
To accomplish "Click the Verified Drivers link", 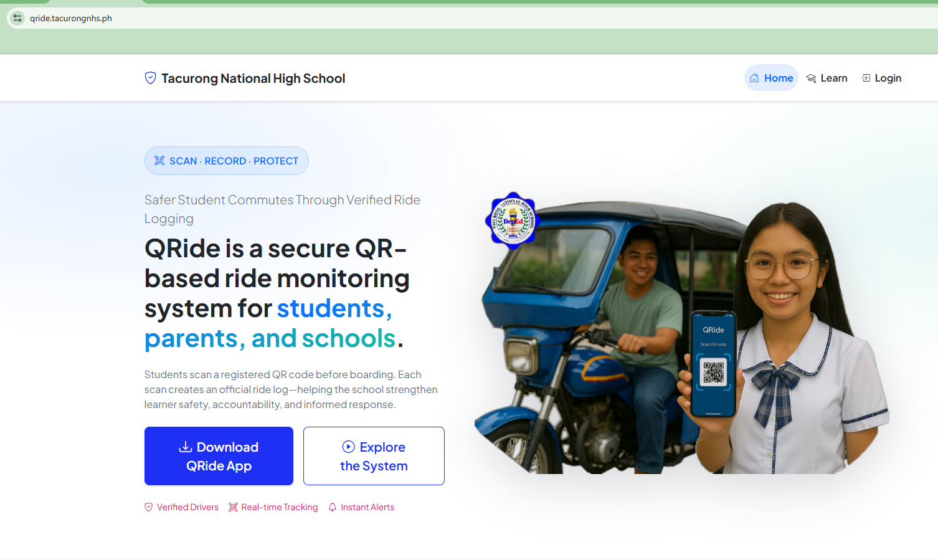I will pos(187,507).
